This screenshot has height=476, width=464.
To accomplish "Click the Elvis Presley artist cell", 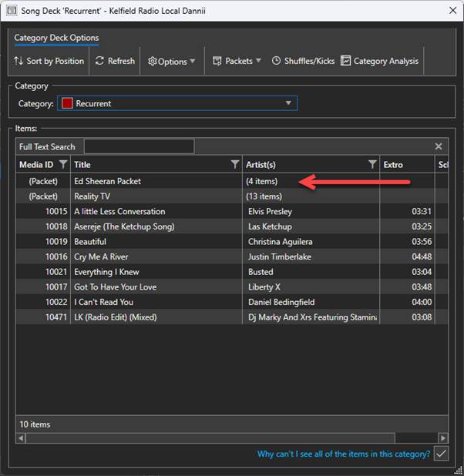I will click(x=311, y=211).
